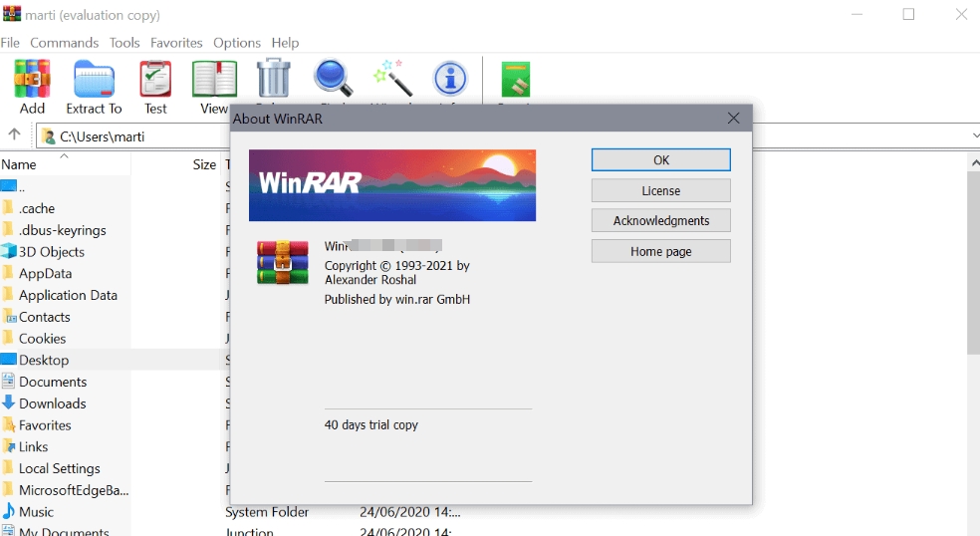
Task: Go up one folder level arrow
Action: coord(14,134)
